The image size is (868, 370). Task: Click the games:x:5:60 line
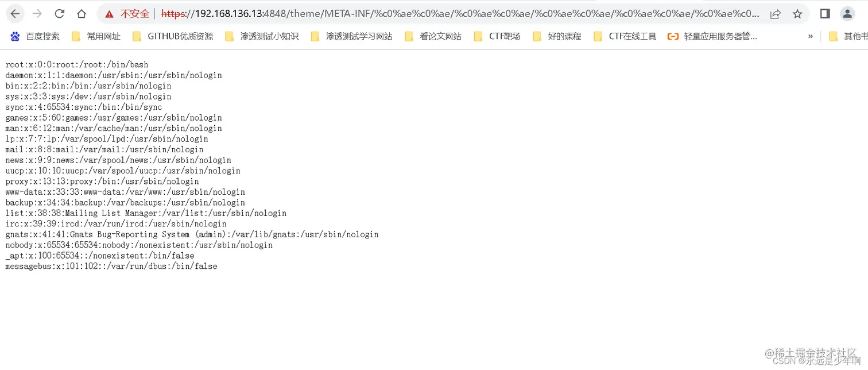click(114, 118)
